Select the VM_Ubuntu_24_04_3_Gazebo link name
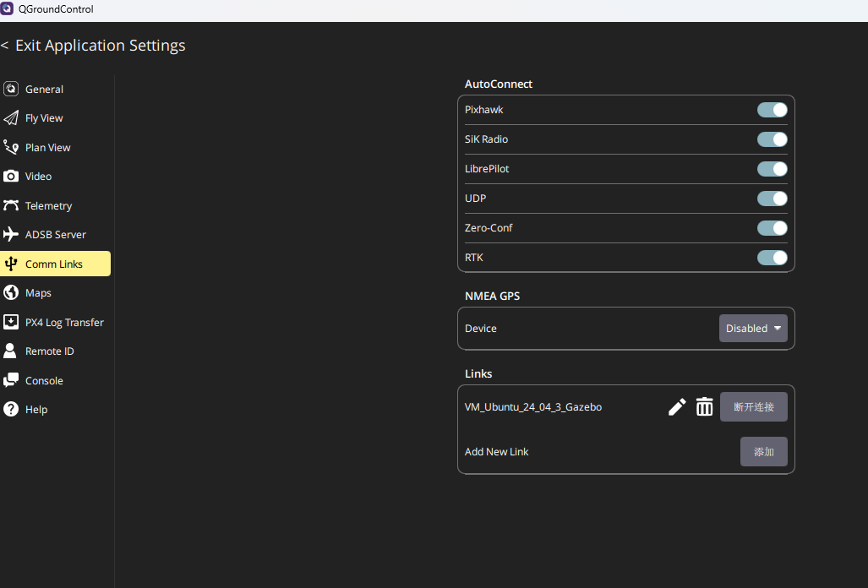The height and width of the screenshot is (588, 868). (x=533, y=406)
